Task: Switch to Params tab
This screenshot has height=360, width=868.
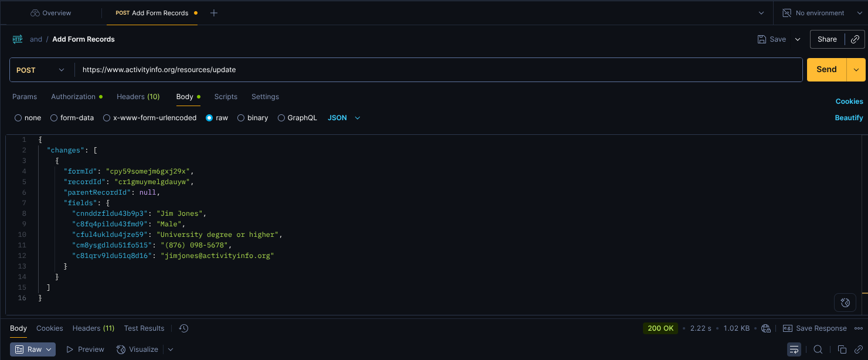Action: [25, 97]
